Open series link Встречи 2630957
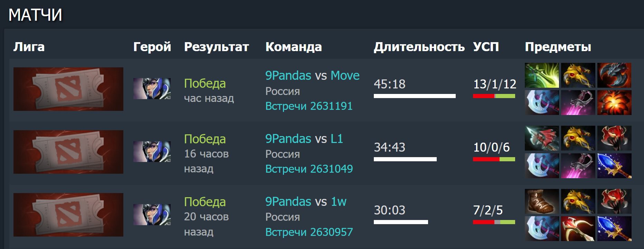This screenshot has height=249, width=644. 309,232
